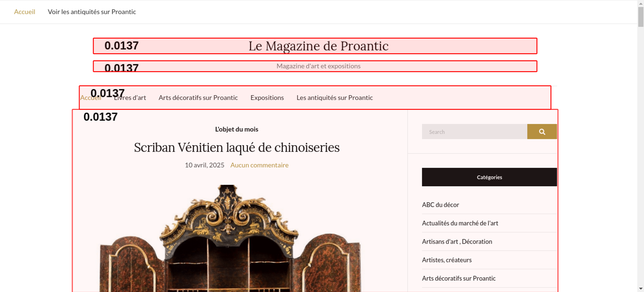The image size is (644, 292).
Task: Click the magnifying glass search button
Action: tap(542, 132)
